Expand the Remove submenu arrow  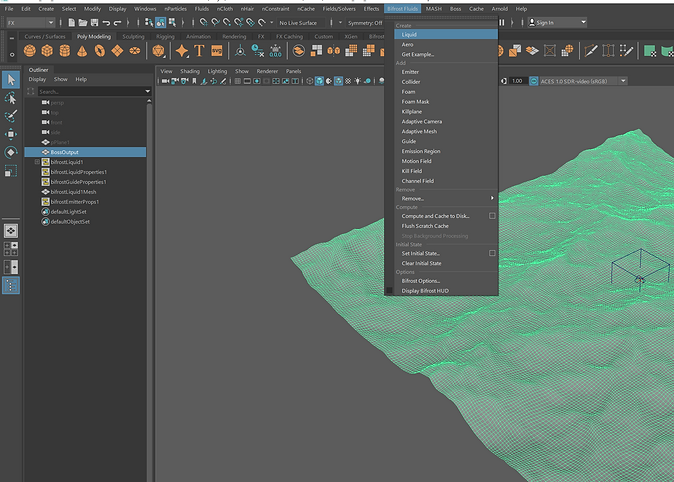click(x=492, y=198)
